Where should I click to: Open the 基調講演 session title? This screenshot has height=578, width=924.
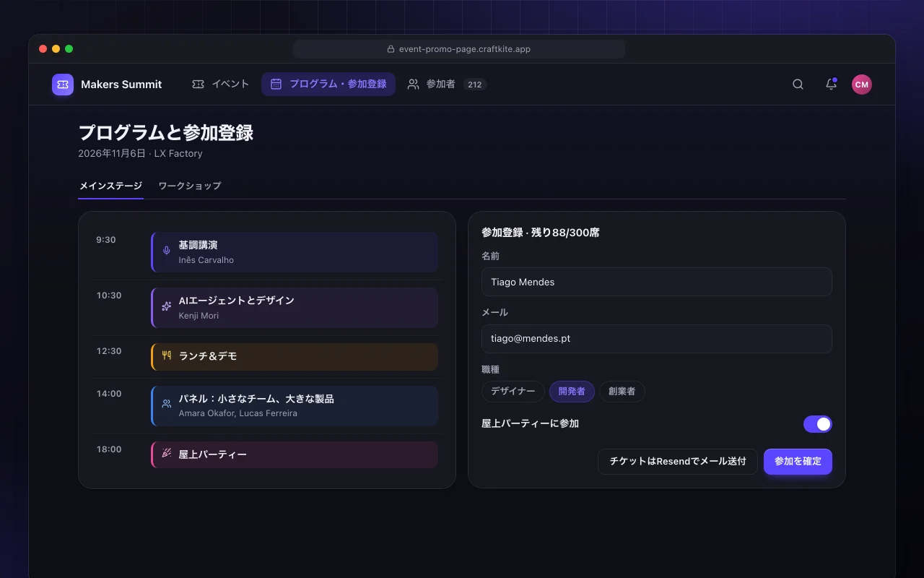(x=199, y=246)
